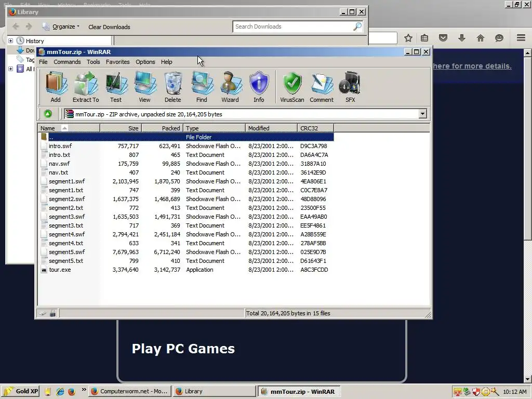Open the archive Comment tool
The width and height of the screenshot is (532, 399).
click(322, 87)
